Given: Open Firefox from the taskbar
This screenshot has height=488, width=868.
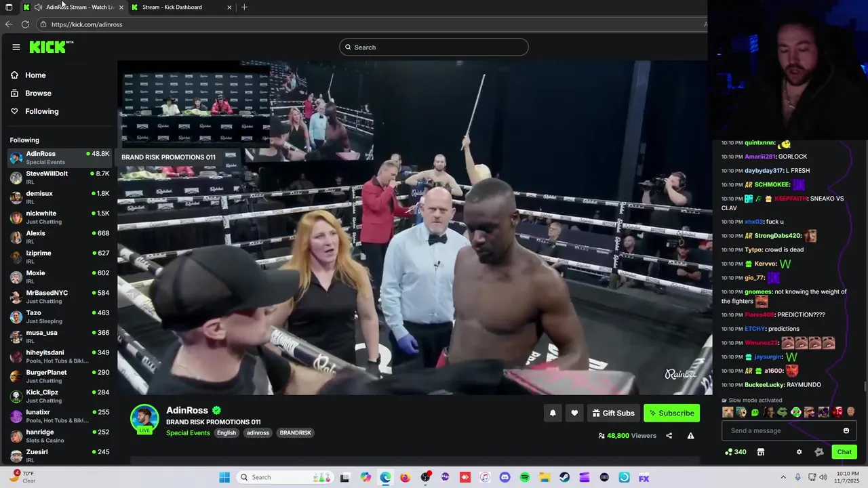Looking at the screenshot, I should tap(406, 477).
